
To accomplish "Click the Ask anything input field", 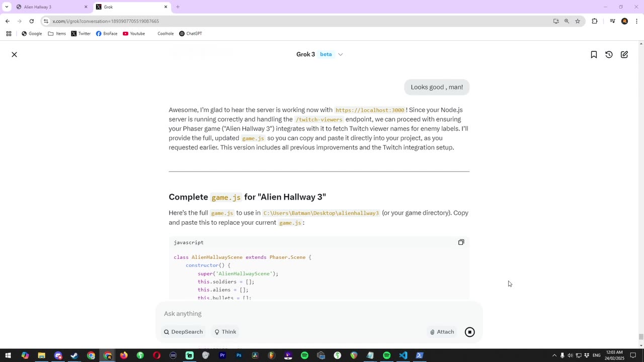I will [319, 314].
